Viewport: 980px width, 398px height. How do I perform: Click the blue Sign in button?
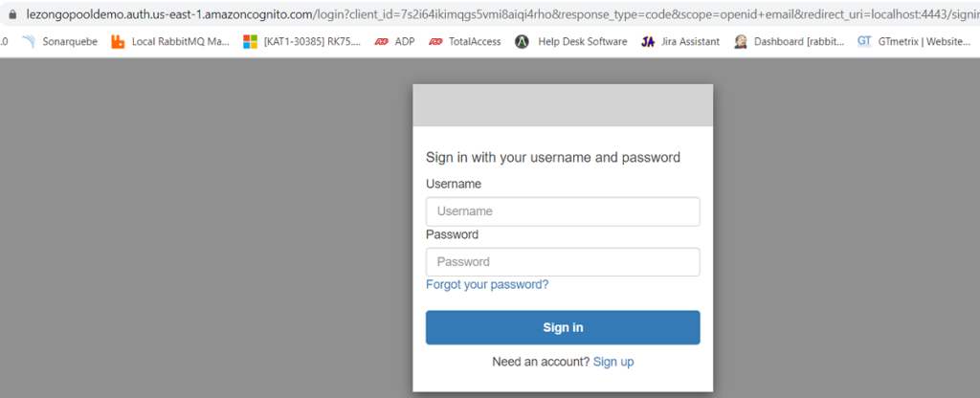[x=563, y=327]
